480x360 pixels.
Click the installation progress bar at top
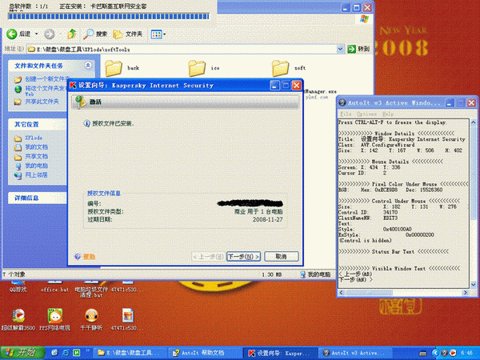click(109, 16)
